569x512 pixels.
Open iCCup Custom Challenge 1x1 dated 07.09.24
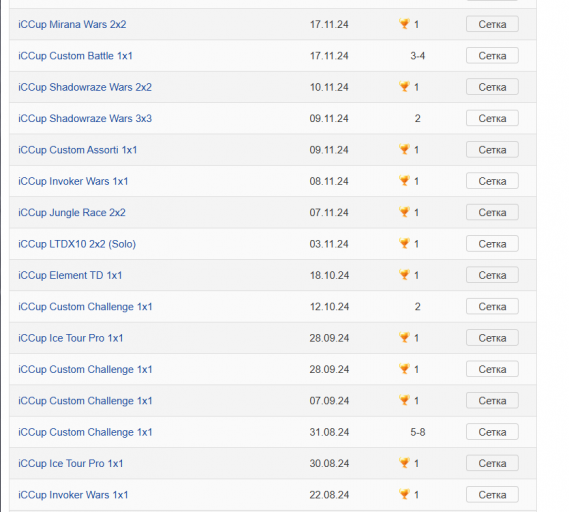point(85,401)
